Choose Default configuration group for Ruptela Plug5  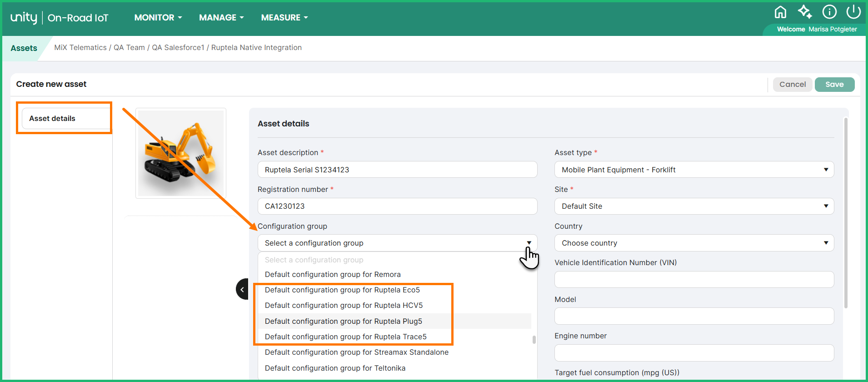[394, 321]
